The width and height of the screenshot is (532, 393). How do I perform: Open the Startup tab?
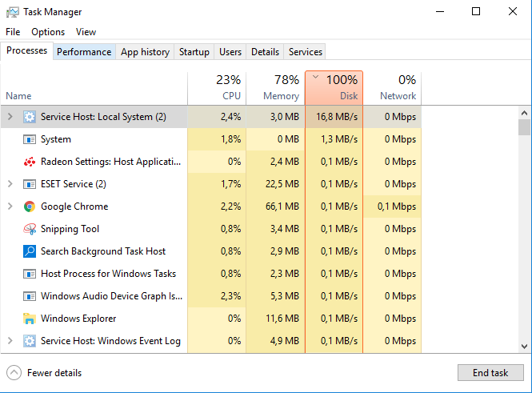(x=194, y=52)
